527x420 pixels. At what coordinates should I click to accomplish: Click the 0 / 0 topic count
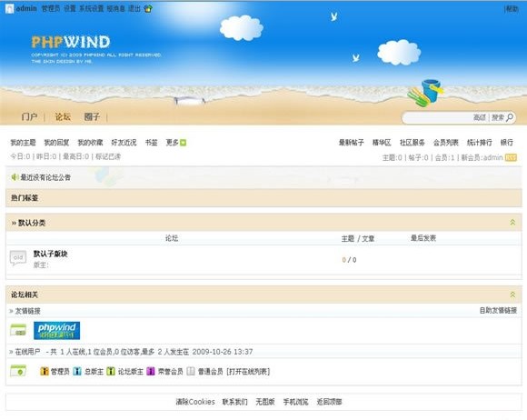pos(349,260)
